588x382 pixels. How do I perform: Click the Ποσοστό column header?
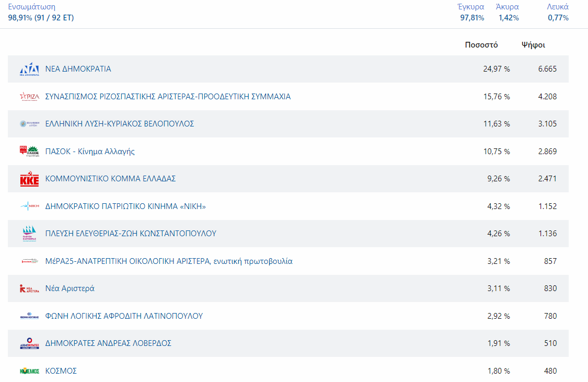(x=481, y=45)
